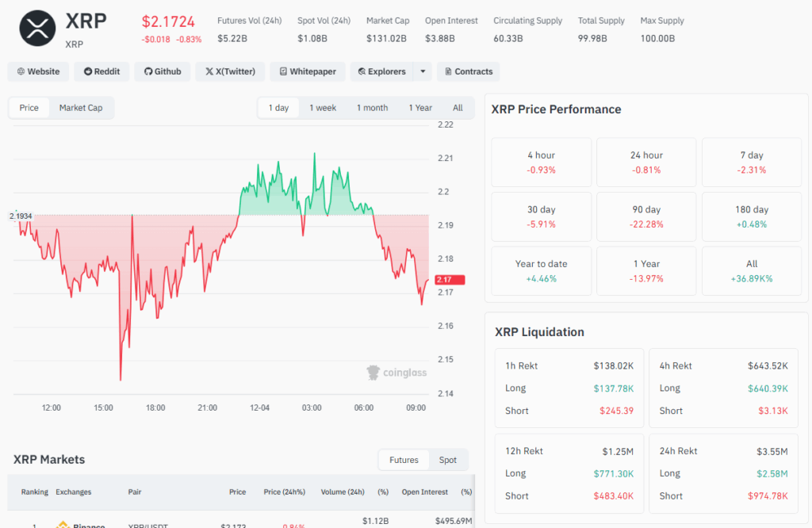Switch chart to Market Cap tab

coord(81,108)
